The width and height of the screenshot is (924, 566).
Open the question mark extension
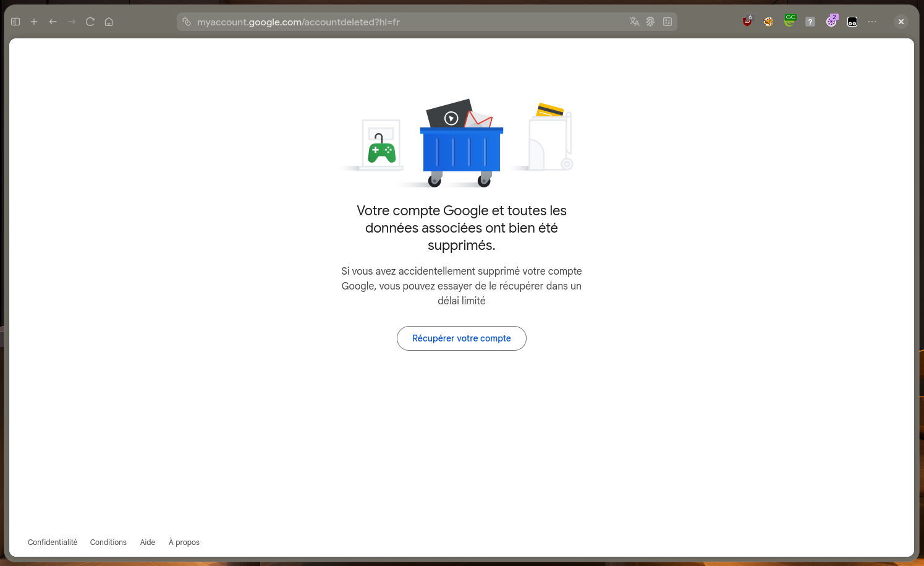coord(810,21)
